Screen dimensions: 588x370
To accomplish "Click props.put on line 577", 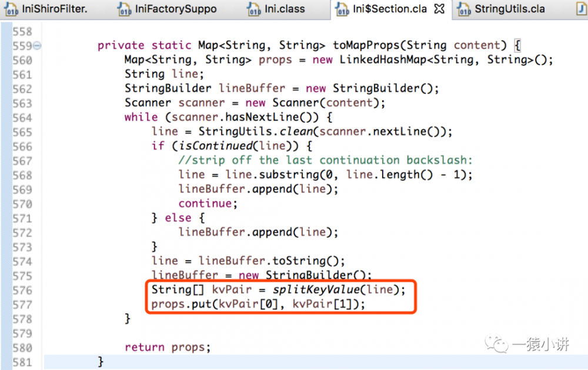I will (x=182, y=304).
